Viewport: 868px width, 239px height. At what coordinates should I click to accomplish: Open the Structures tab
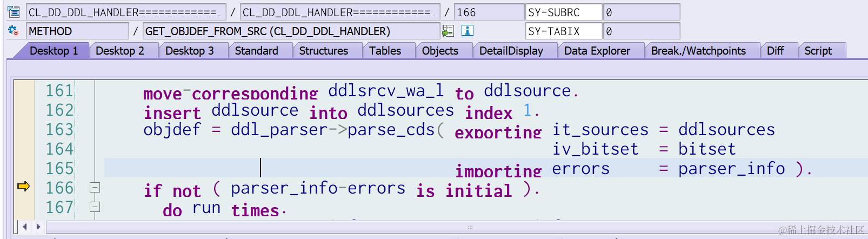324,51
